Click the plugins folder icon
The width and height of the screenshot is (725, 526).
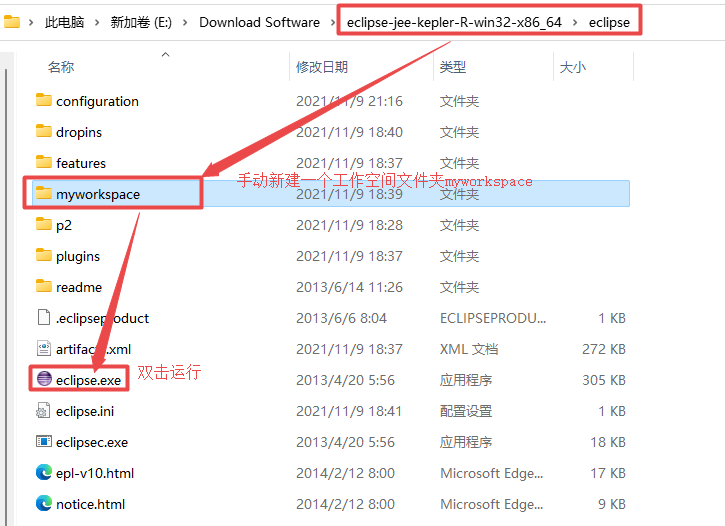[43, 255]
